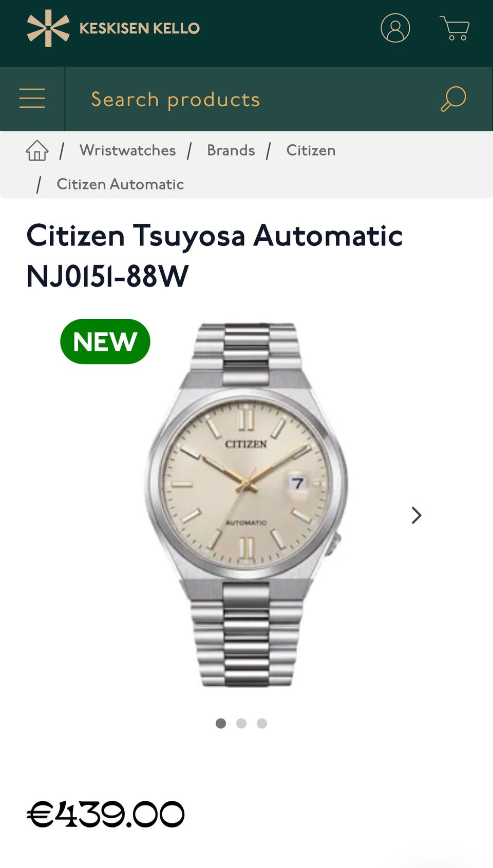This screenshot has width=493, height=868.
Task: Open the hamburger menu
Action: 32,98
